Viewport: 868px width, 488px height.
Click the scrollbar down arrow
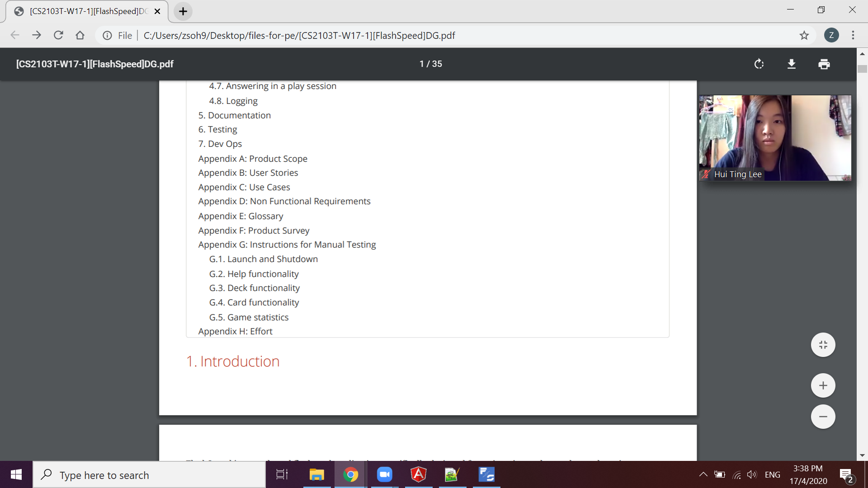point(862,455)
